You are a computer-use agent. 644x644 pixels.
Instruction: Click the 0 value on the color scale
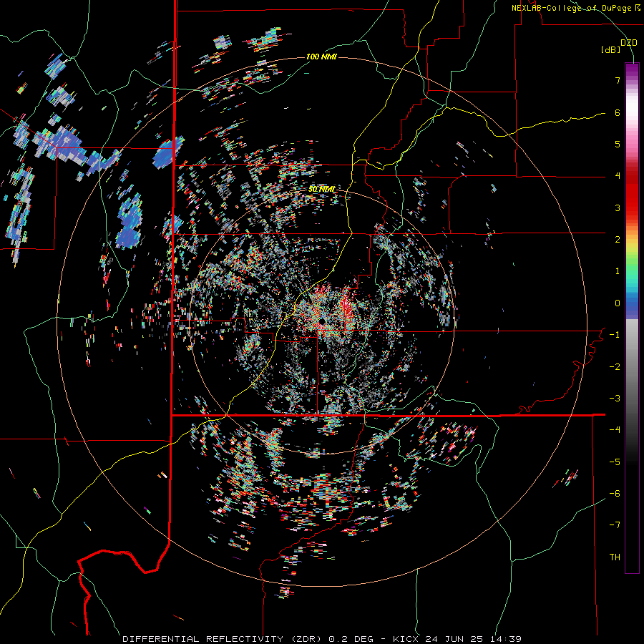[618, 303]
